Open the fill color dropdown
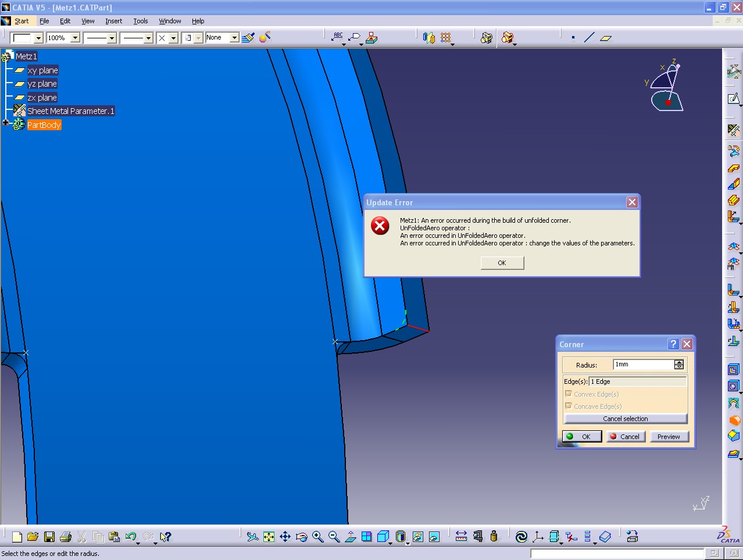743x560 pixels. (x=38, y=38)
